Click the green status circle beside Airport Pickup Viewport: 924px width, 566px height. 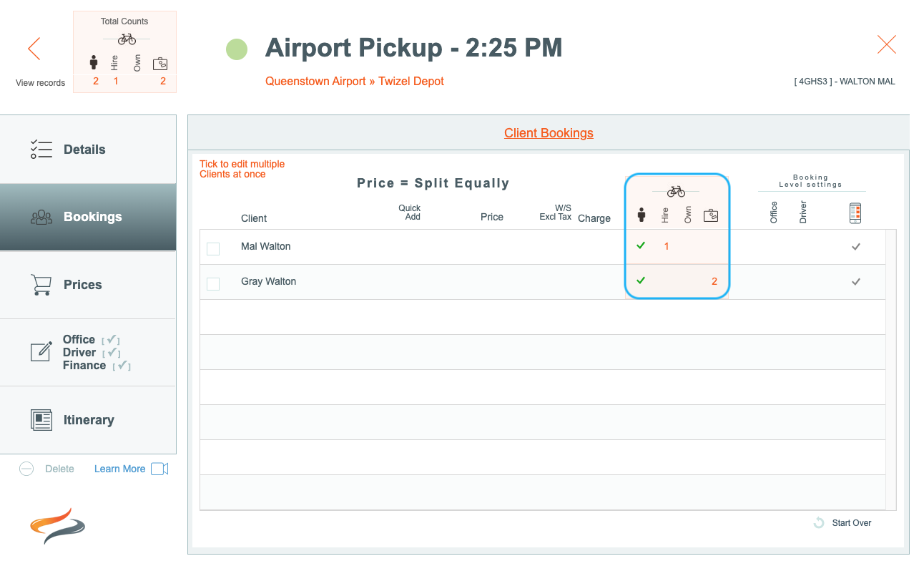237,49
